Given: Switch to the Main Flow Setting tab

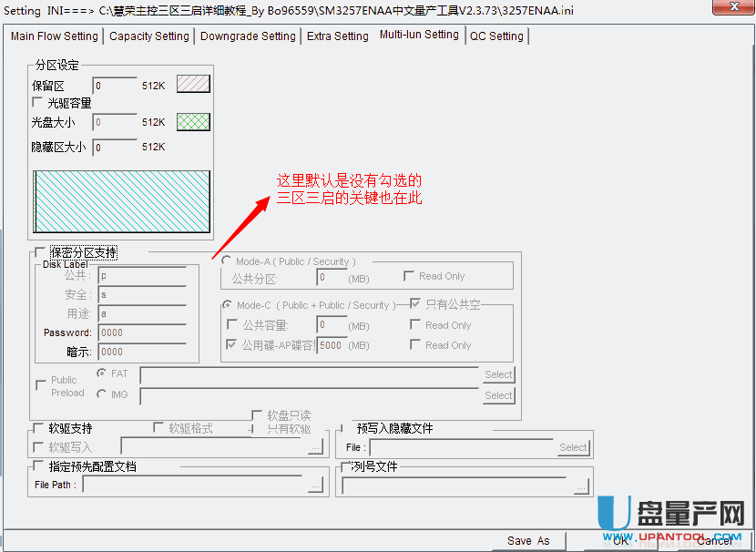Looking at the screenshot, I should tap(54, 36).
